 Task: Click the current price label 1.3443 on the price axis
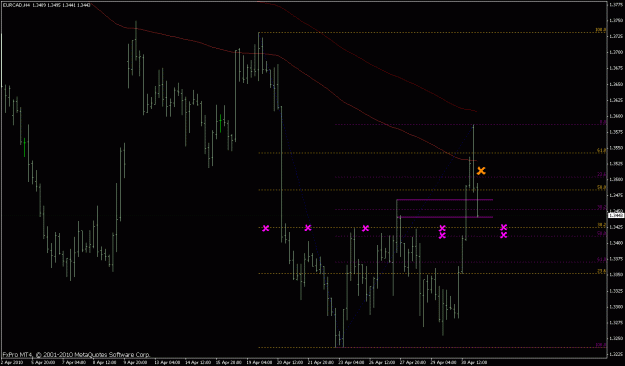point(616,215)
